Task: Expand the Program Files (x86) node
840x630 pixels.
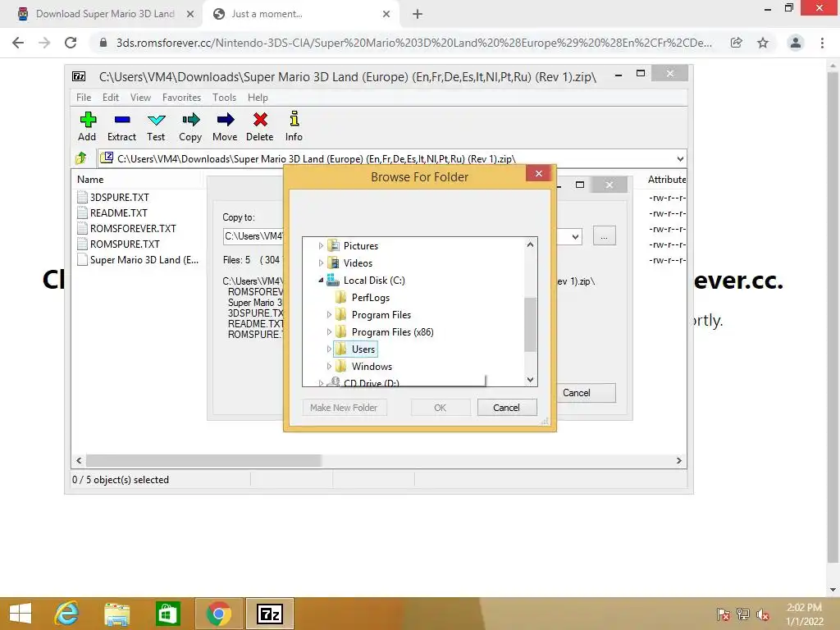Action: (x=329, y=332)
